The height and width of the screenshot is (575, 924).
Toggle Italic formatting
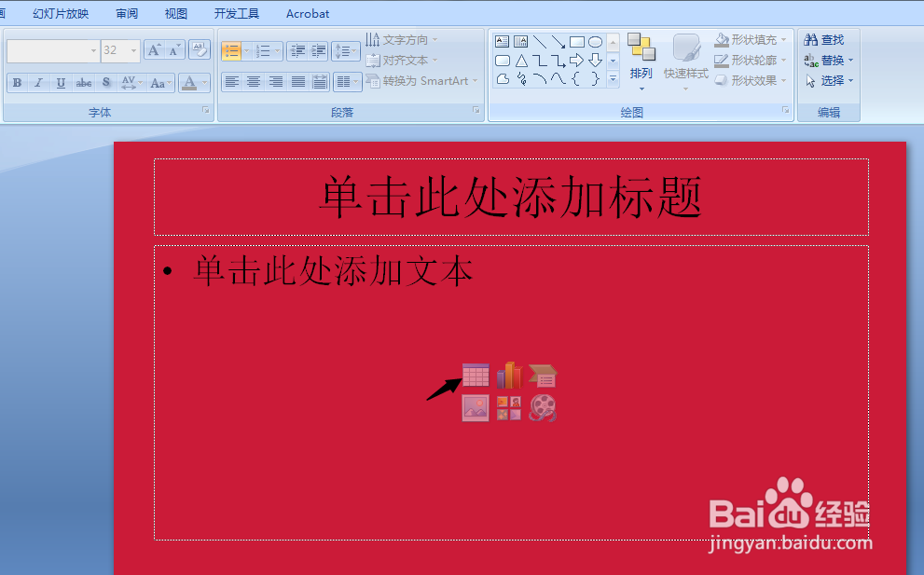(x=39, y=83)
